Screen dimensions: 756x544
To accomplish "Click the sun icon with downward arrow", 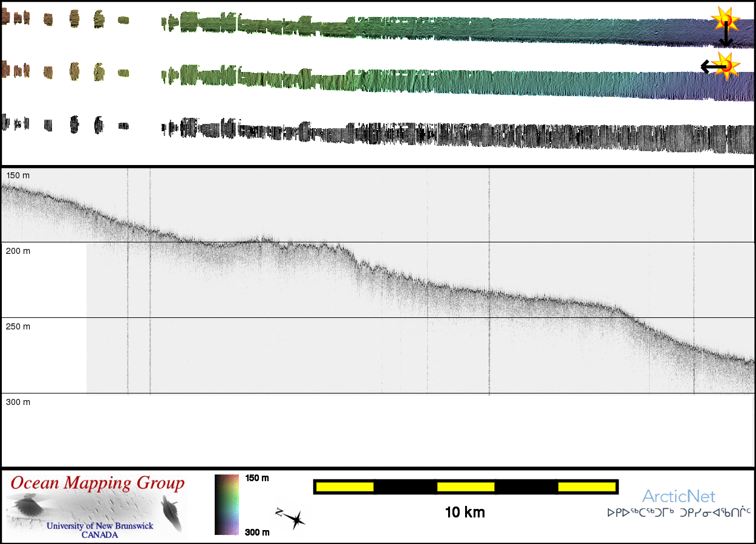I will pyautogui.click(x=725, y=20).
